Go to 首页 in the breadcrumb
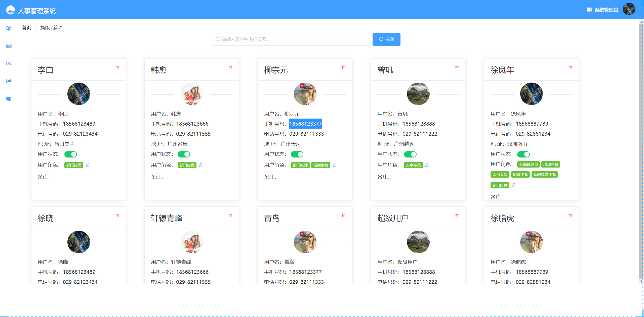 click(26, 28)
